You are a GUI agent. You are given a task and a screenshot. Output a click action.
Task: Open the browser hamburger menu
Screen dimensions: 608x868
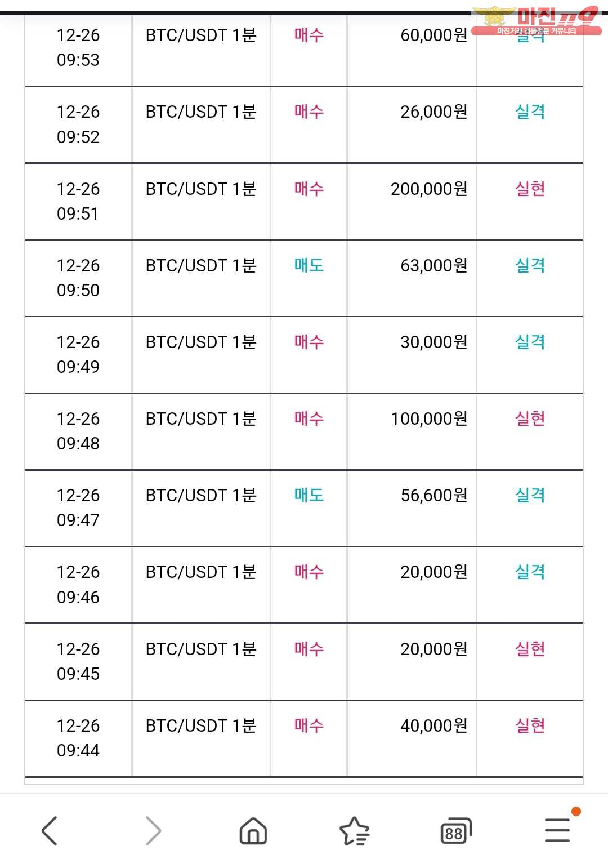[557, 830]
